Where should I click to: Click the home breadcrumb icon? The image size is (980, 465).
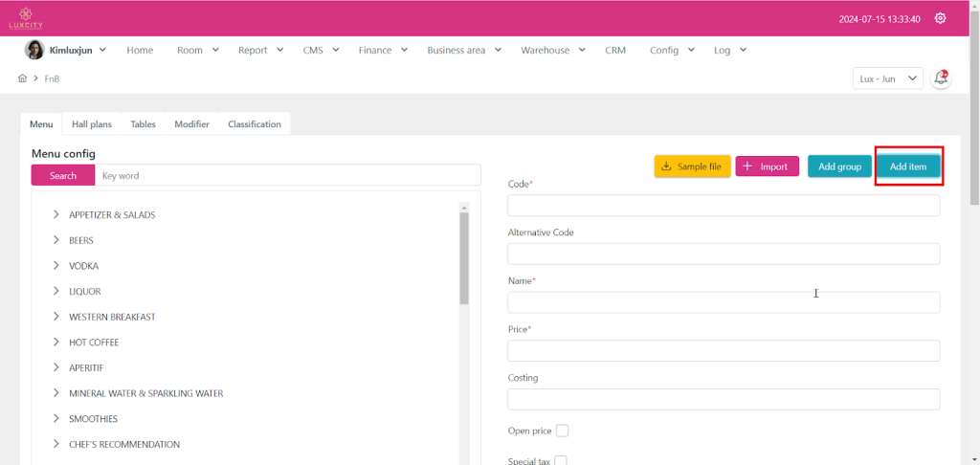(x=22, y=78)
